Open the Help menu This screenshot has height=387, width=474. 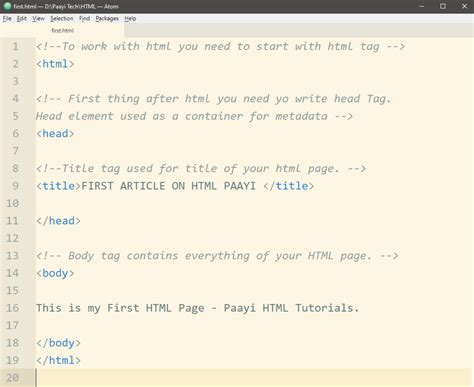(130, 19)
